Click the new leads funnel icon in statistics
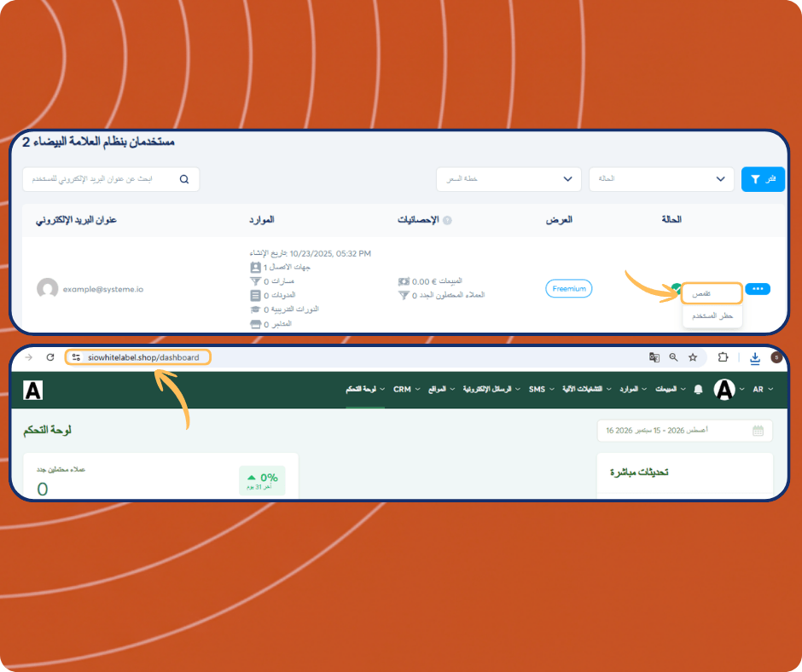The height and width of the screenshot is (672, 802). 404,295
